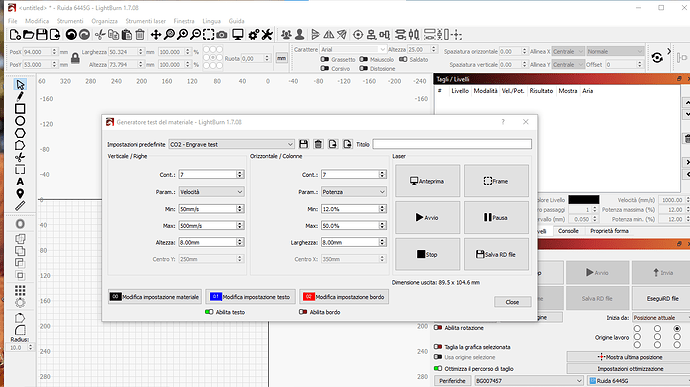Enable the Abilita bordo switch

coord(303,312)
